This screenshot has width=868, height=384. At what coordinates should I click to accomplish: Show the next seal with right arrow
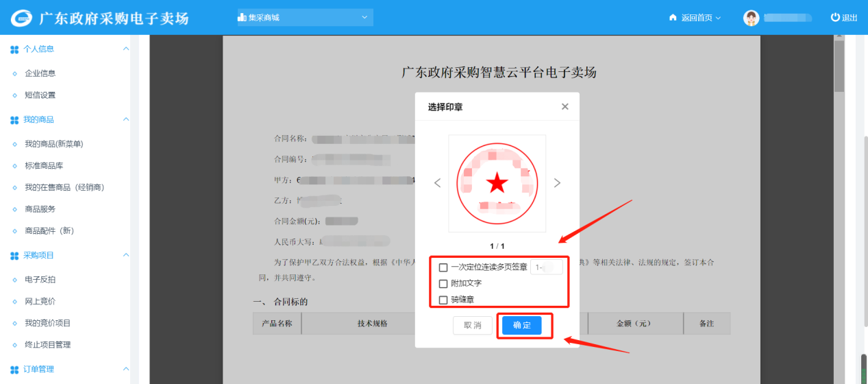[x=557, y=183]
